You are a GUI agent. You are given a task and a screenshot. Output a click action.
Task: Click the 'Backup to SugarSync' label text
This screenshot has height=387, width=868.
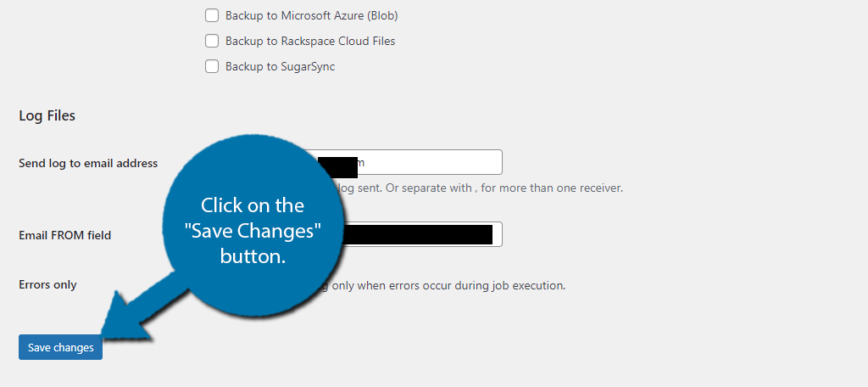(280, 66)
